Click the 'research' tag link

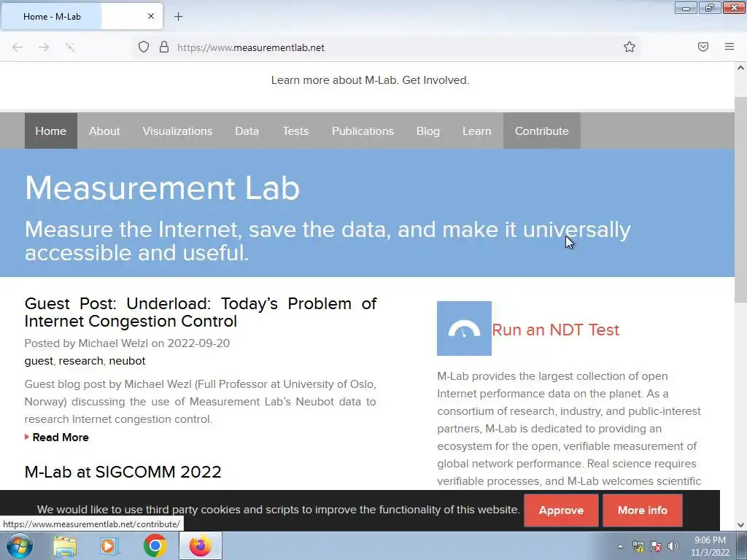click(x=81, y=361)
